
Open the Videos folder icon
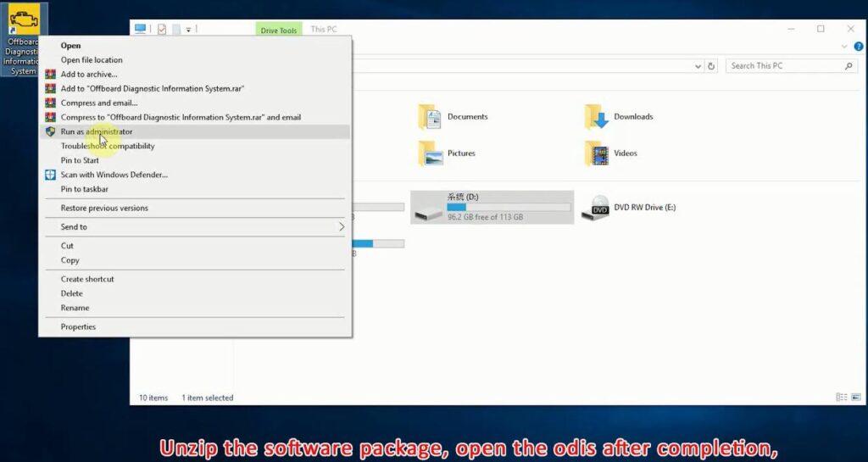598,153
